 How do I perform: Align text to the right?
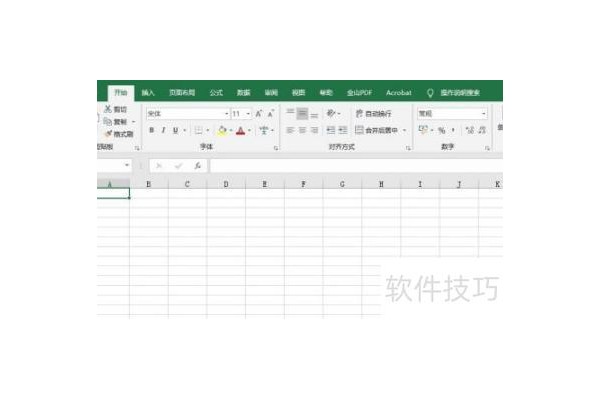[314, 130]
